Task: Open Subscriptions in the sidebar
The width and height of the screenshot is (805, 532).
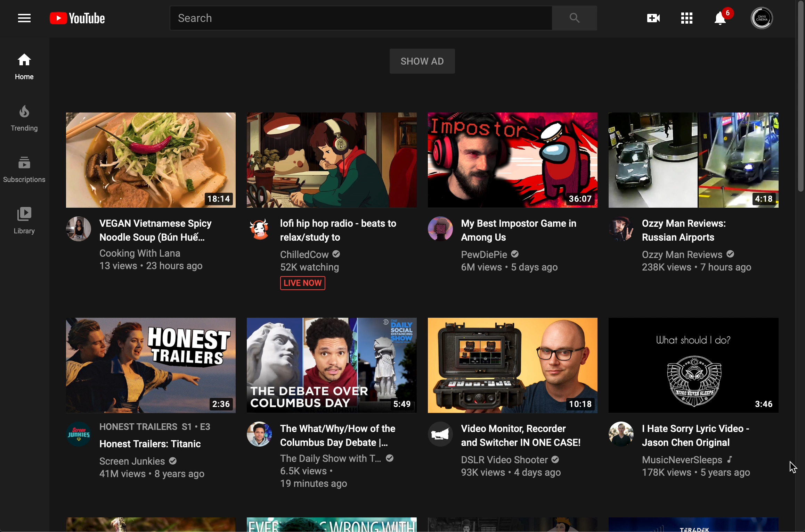Action: pyautogui.click(x=24, y=169)
